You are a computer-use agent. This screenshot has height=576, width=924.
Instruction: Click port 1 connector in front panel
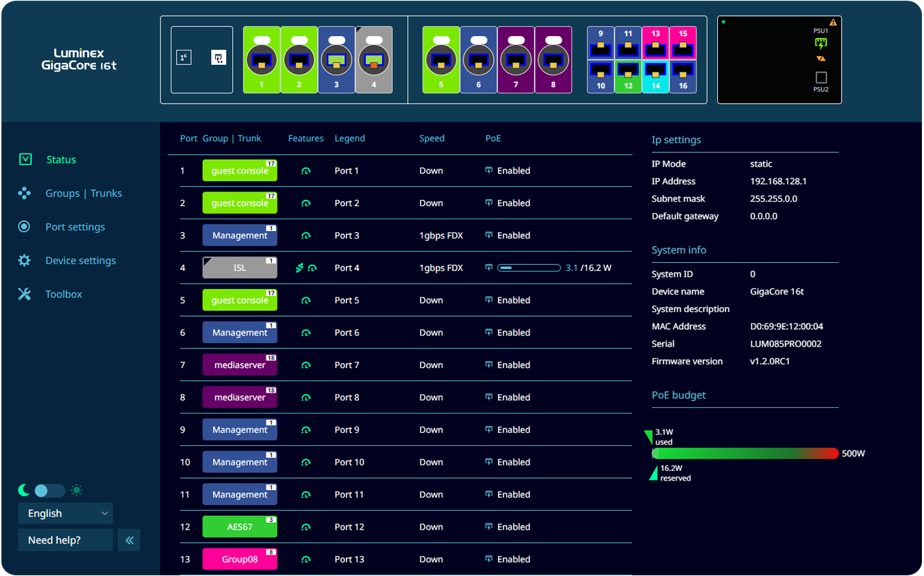pos(261,60)
